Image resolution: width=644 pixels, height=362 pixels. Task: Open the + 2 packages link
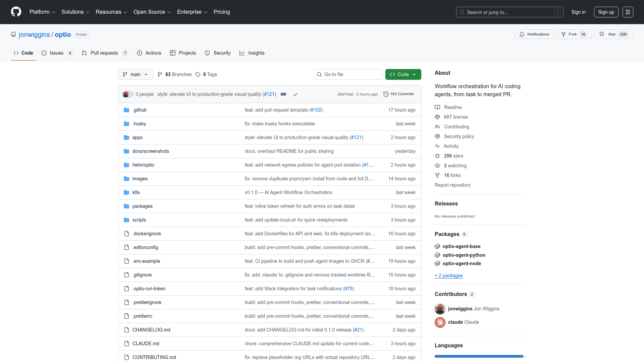click(448, 276)
